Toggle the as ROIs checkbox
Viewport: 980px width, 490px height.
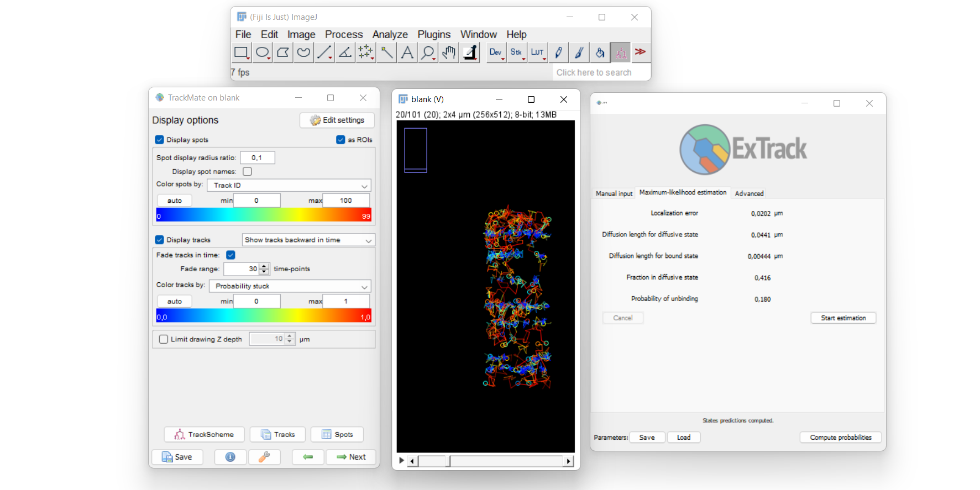click(340, 140)
